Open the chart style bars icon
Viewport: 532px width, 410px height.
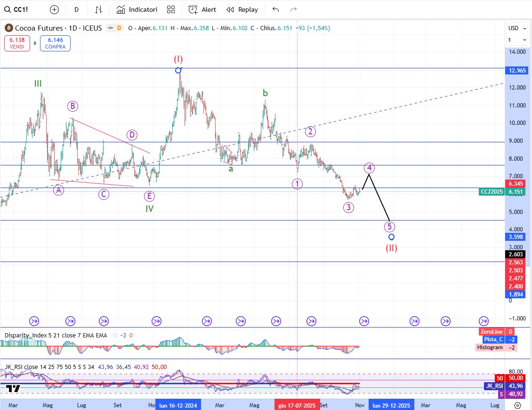tap(98, 9)
